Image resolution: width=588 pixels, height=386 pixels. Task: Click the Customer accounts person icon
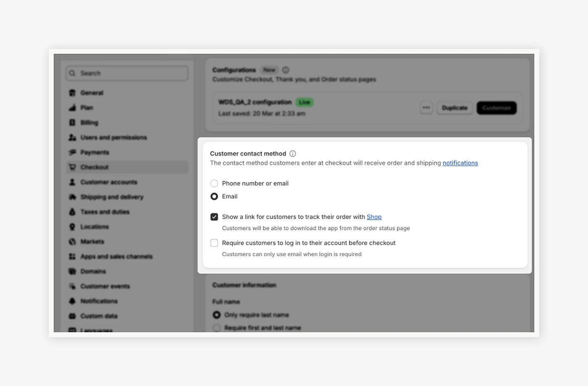[x=72, y=182]
